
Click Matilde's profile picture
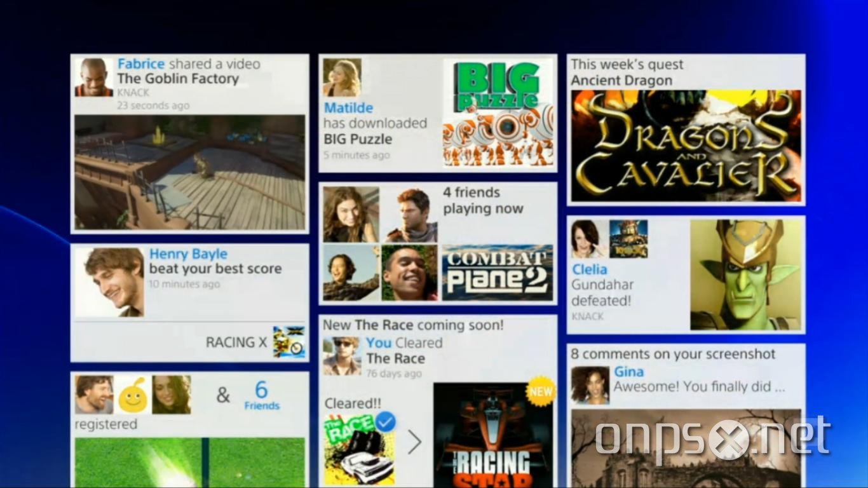342,78
